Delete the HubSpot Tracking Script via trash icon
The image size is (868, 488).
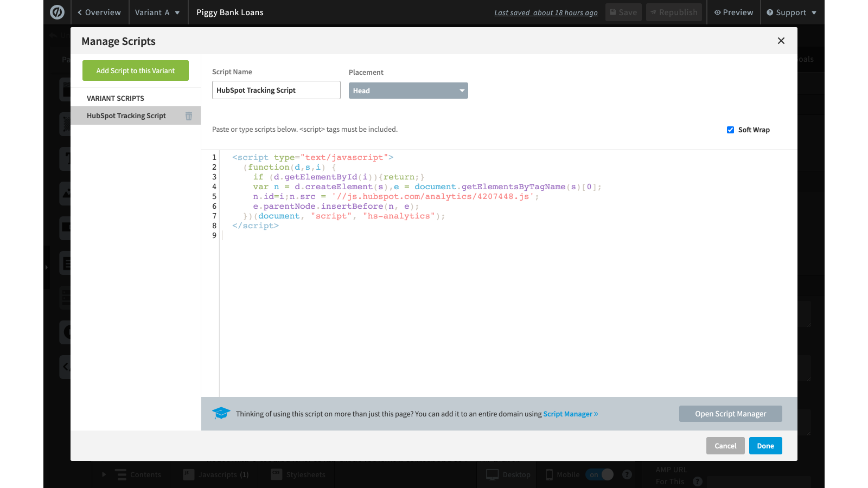(189, 116)
